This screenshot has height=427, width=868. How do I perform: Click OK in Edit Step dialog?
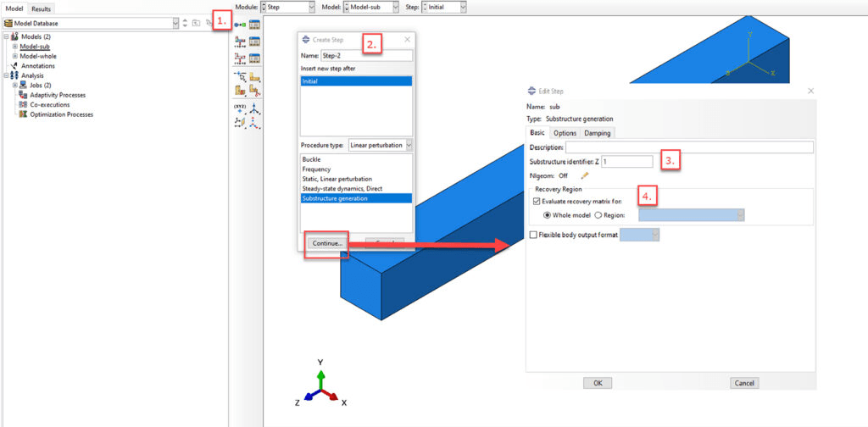coord(597,383)
